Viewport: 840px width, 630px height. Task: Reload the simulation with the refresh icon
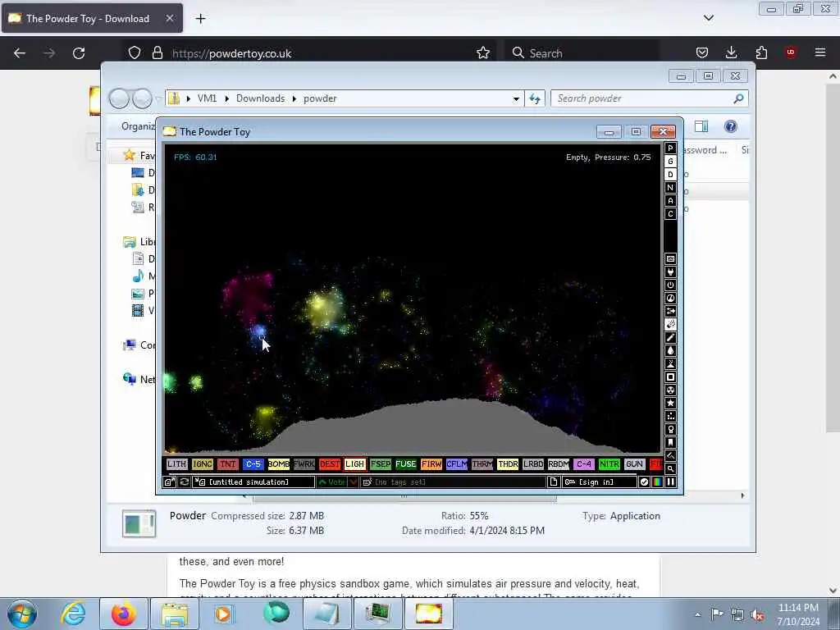tap(184, 482)
